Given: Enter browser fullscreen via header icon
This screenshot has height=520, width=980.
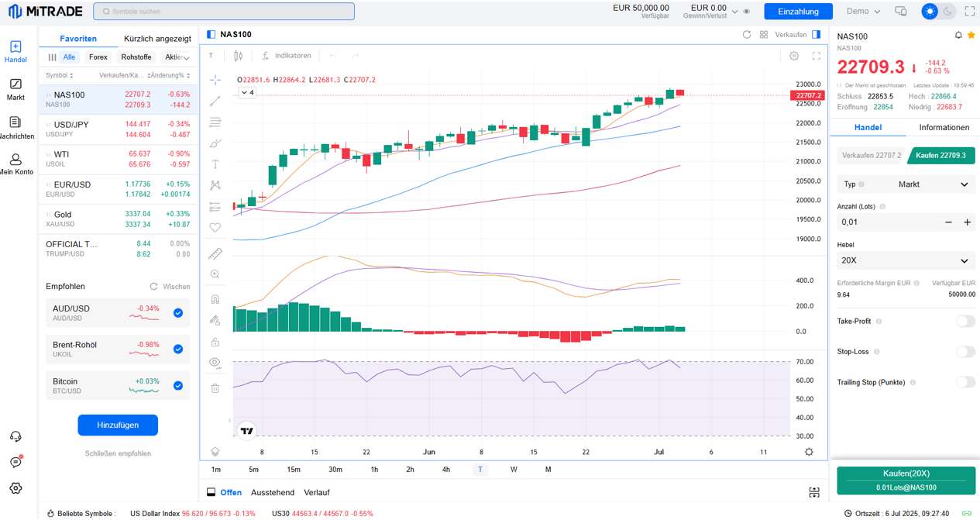Looking at the screenshot, I should click(x=970, y=11).
